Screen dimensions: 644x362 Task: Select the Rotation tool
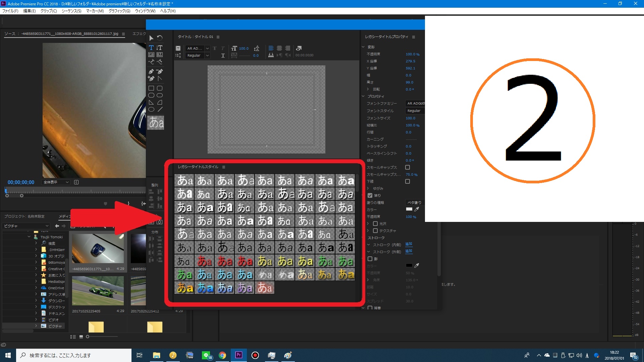tap(160, 38)
